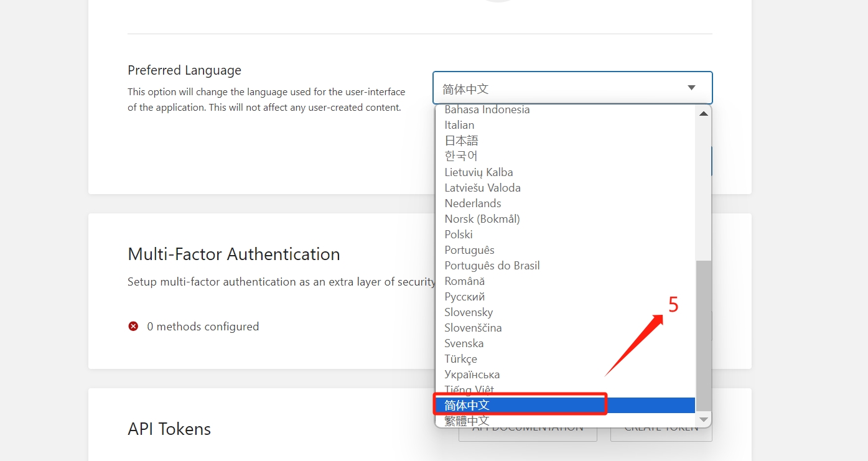Click the dropdown caret arrow icon

tap(691, 88)
